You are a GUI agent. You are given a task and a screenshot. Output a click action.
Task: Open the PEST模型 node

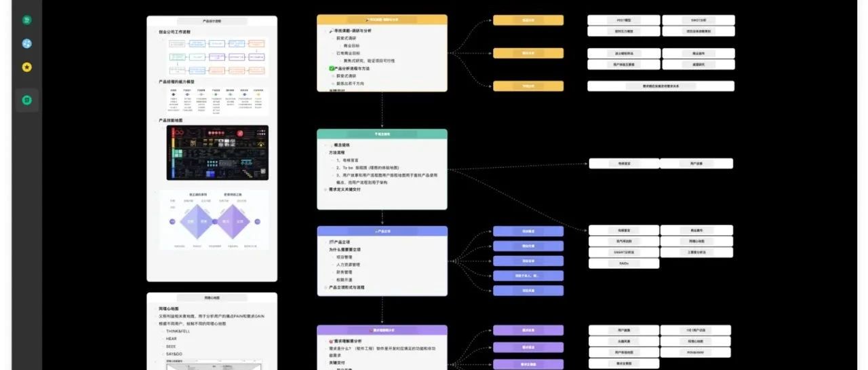(623, 20)
